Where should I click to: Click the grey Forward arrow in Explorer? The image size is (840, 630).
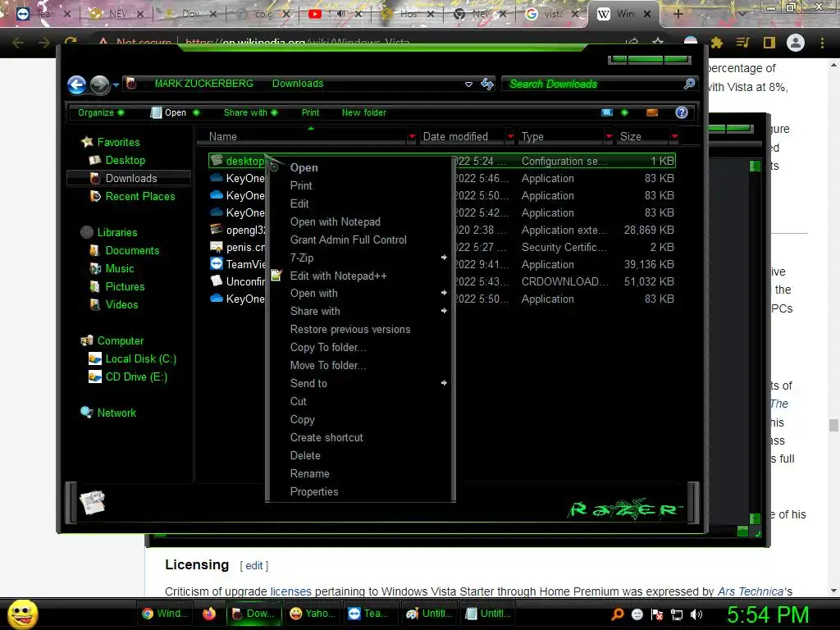[x=99, y=84]
